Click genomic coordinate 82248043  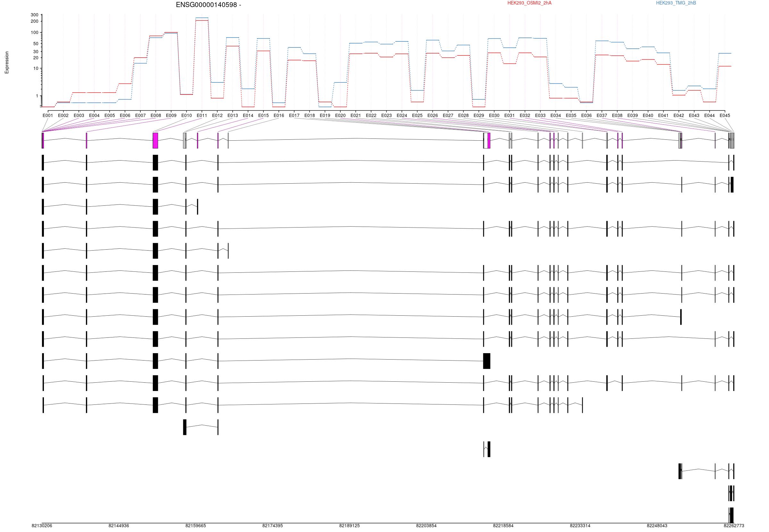point(657,526)
